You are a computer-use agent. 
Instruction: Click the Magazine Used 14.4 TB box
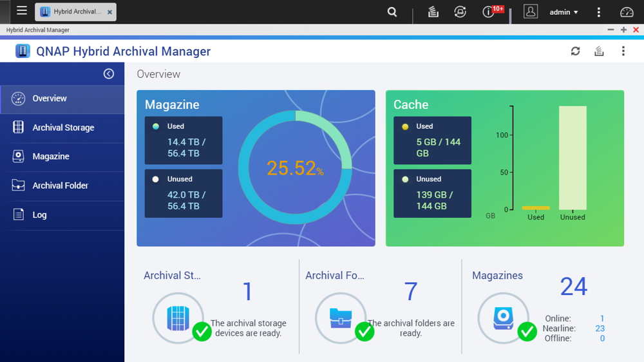pos(184,140)
